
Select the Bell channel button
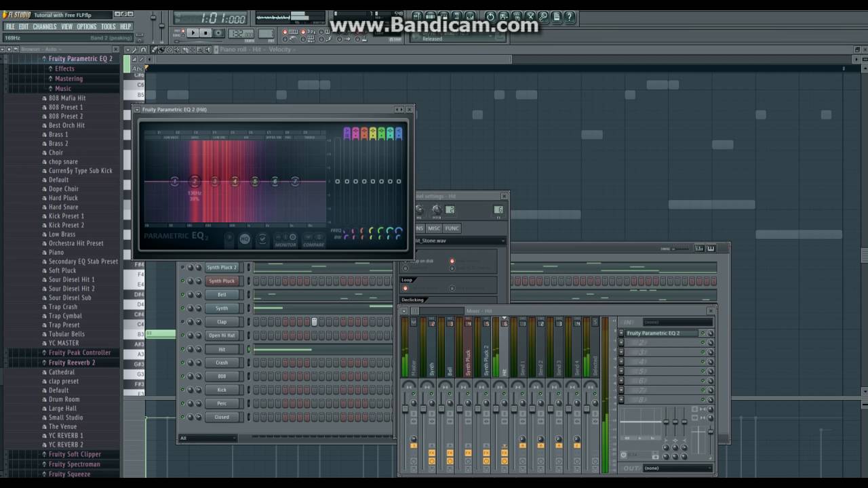[222, 294]
